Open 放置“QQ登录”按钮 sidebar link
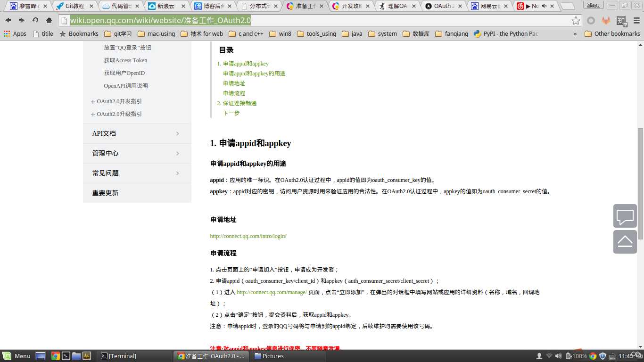The width and height of the screenshot is (644, 362). point(128,48)
